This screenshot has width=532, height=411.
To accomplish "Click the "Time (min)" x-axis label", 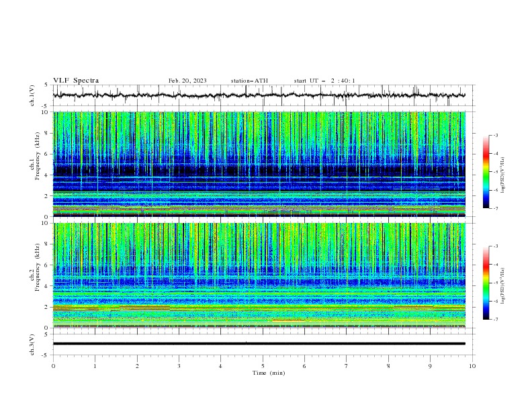I will click(269, 373).
